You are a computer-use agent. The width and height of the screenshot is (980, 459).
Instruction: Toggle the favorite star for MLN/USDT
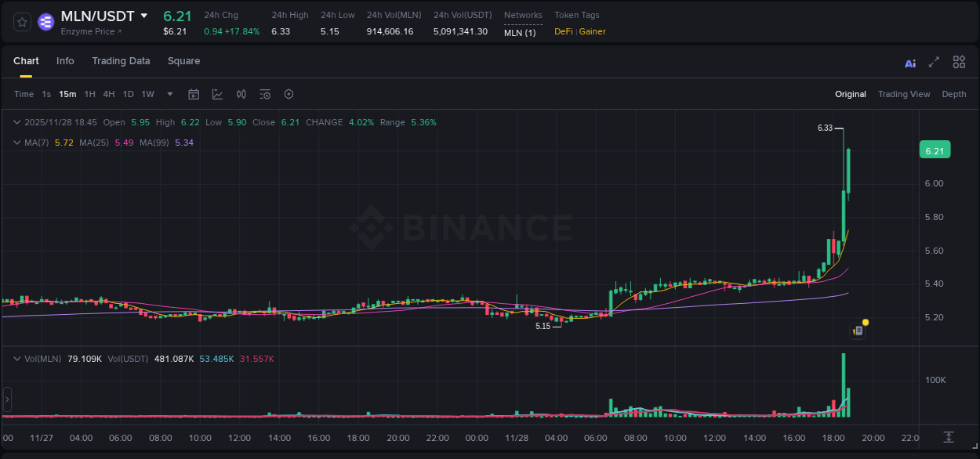click(x=21, y=22)
